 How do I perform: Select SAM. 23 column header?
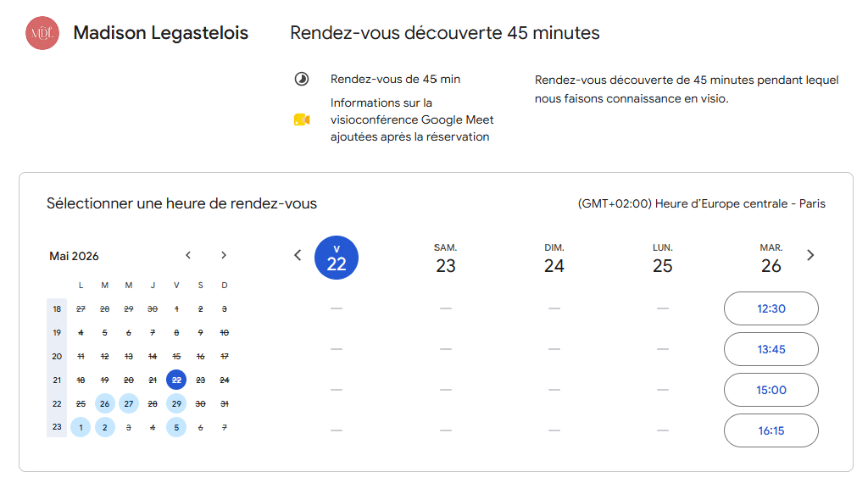pos(446,258)
